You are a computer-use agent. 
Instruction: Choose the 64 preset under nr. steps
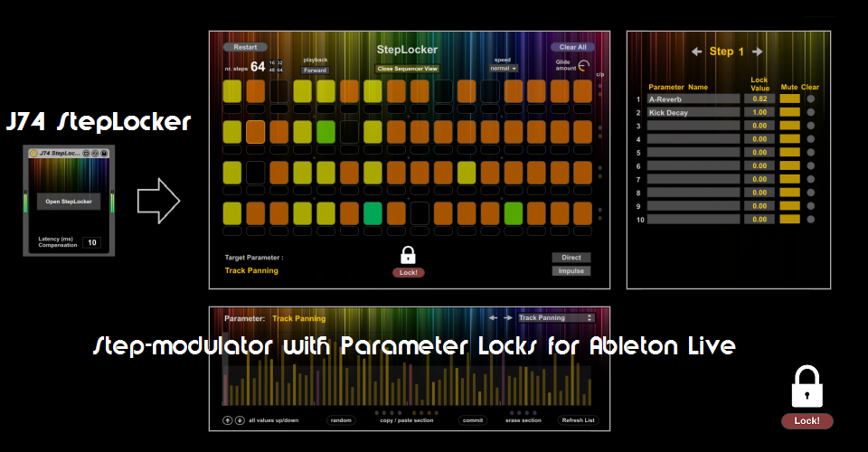[x=279, y=70]
